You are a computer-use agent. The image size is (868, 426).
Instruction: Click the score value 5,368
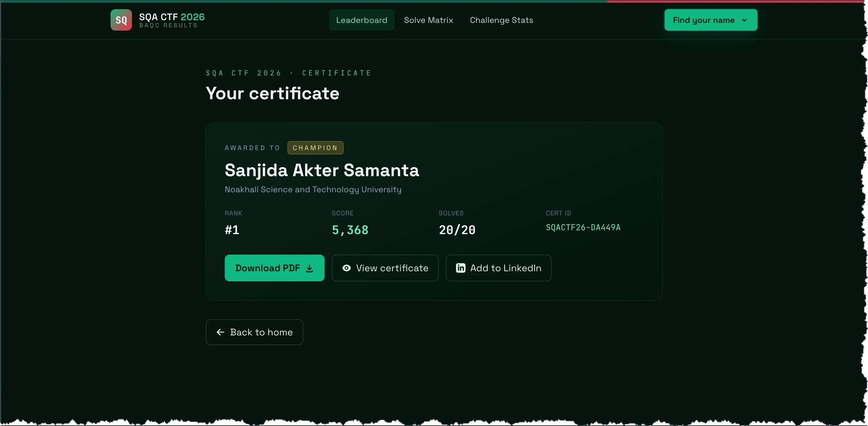tap(350, 230)
